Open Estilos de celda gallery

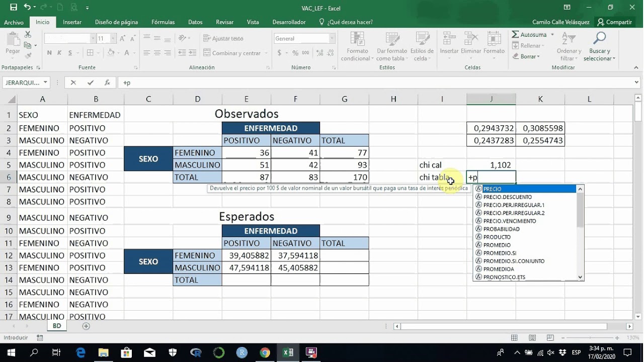pos(422,46)
